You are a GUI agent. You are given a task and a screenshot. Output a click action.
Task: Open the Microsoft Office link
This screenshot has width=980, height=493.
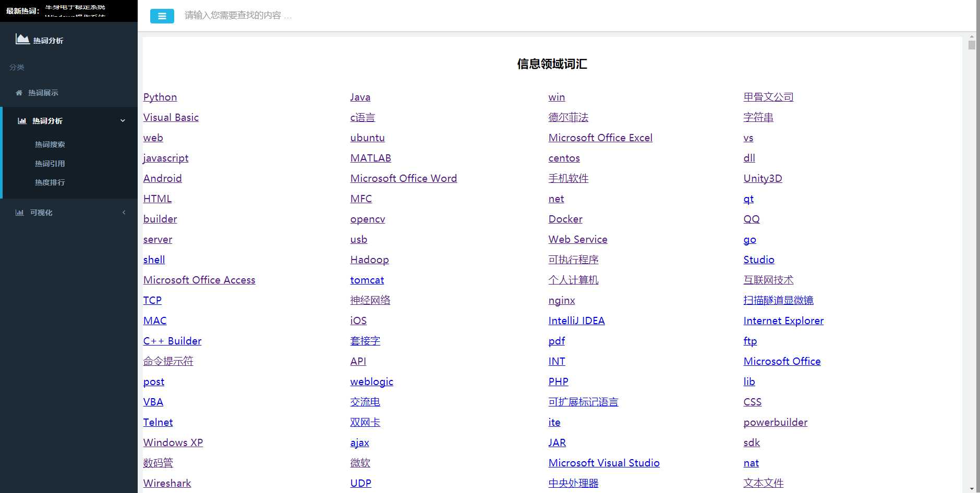[x=782, y=361]
